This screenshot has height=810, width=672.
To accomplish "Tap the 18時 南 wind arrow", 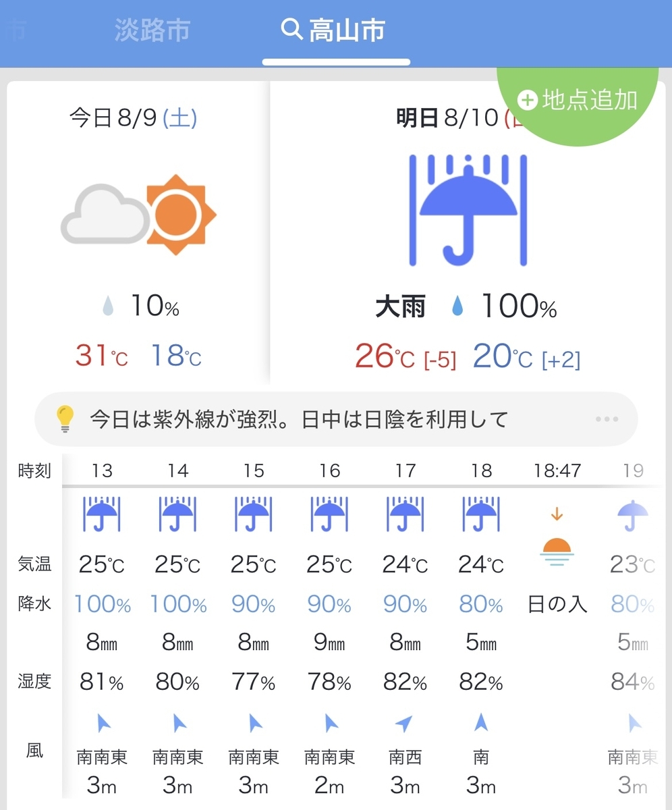I will [481, 724].
